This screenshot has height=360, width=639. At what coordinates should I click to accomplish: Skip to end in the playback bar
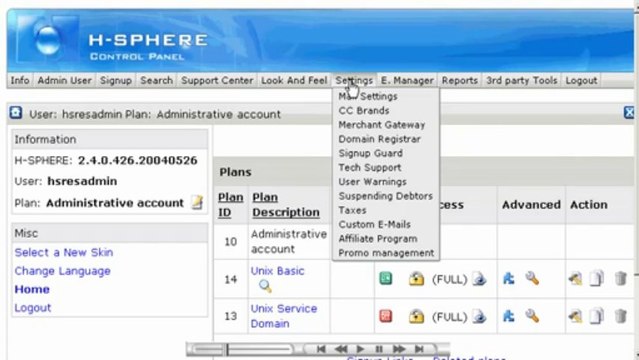[x=419, y=349]
